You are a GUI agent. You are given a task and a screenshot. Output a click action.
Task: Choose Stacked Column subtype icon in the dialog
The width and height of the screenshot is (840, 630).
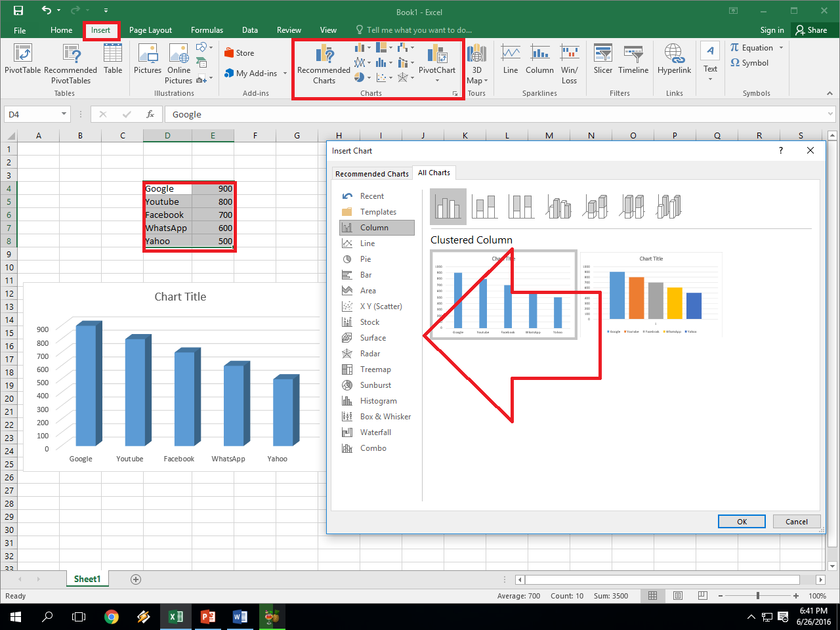[485, 207]
